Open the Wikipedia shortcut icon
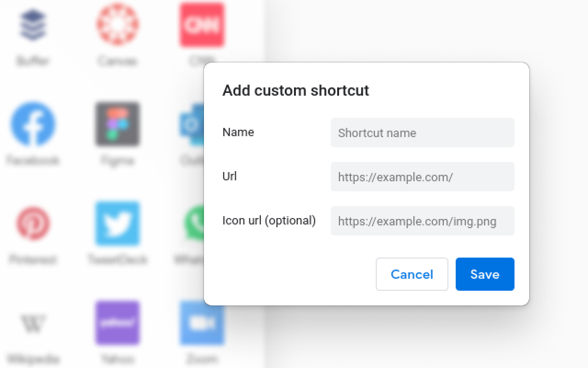Viewport: 588px width, 368px height. coord(33,323)
